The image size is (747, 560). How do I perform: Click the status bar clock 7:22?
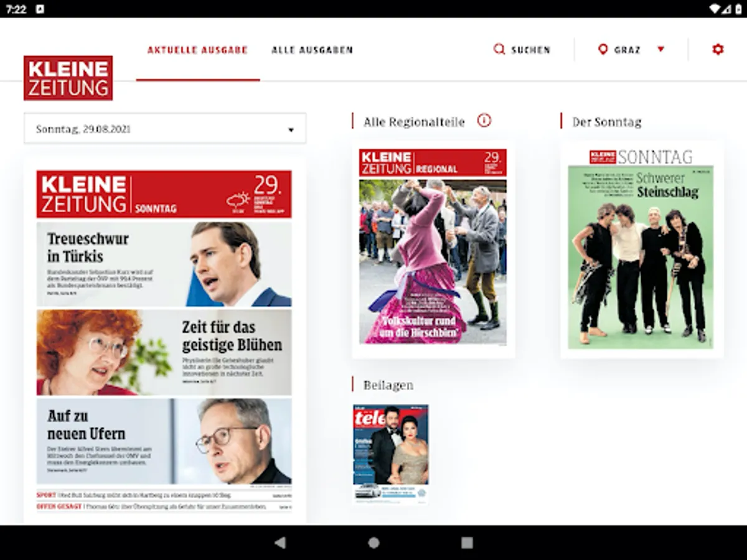(16, 9)
